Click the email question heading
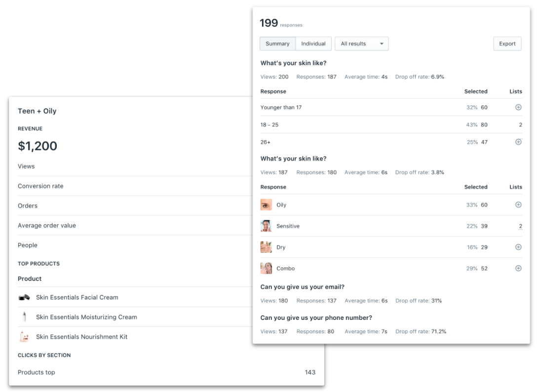Image resolution: width=537 pixels, height=392 pixels. point(302,287)
